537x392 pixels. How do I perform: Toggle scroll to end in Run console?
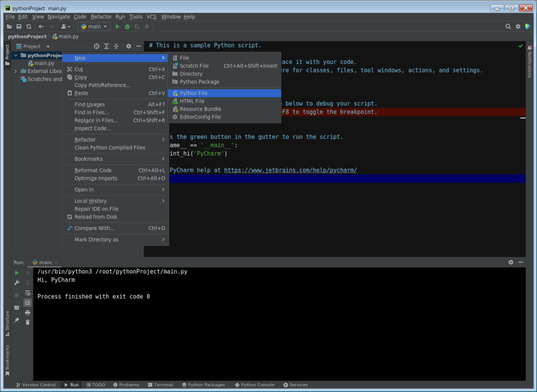(x=27, y=303)
